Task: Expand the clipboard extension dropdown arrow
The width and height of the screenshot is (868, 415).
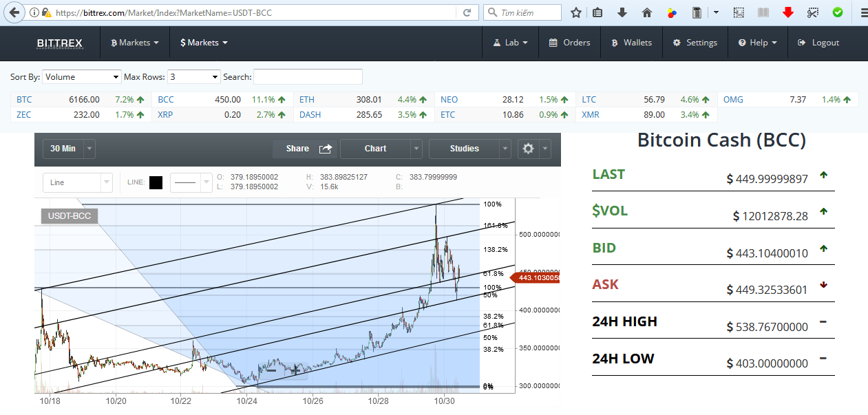Action: [x=716, y=12]
